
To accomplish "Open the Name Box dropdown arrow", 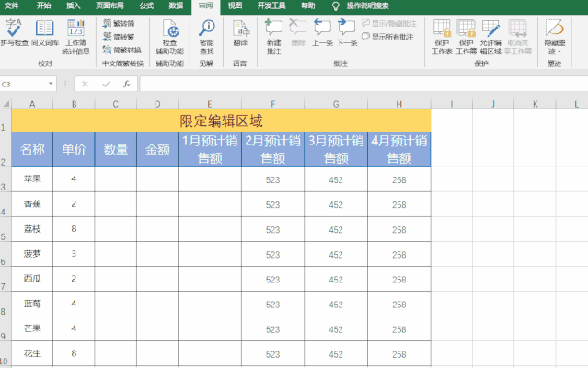I will coord(51,84).
